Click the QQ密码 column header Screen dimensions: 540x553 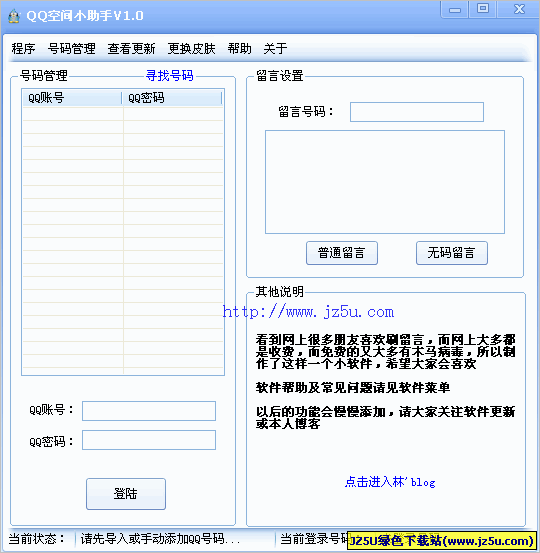[x=172, y=98]
